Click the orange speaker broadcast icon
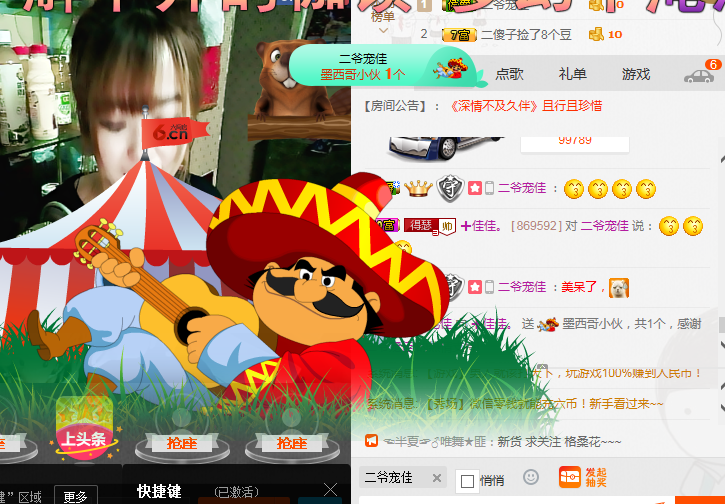This screenshot has width=725, height=504. click(371, 441)
